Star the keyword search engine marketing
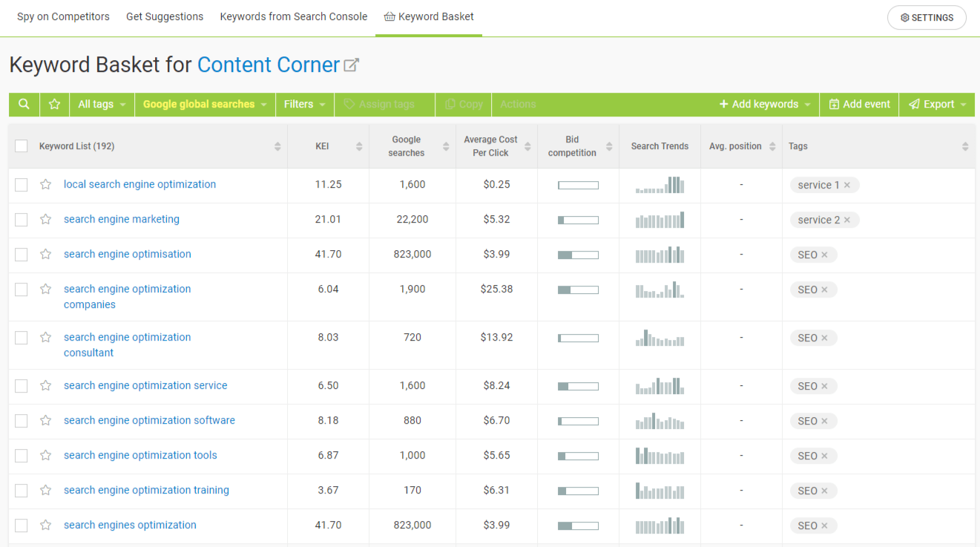This screenshot has height=547, width=980. coord(45,219)
